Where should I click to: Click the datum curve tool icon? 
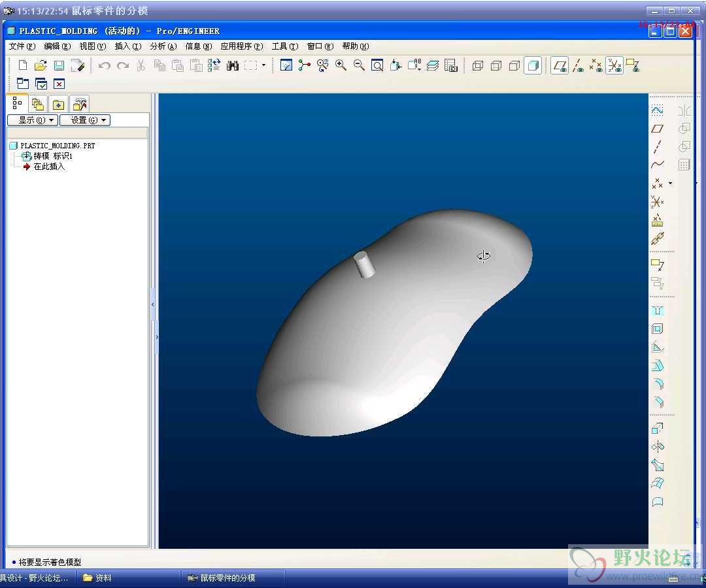pyautogui.click(x=658, y=165)
